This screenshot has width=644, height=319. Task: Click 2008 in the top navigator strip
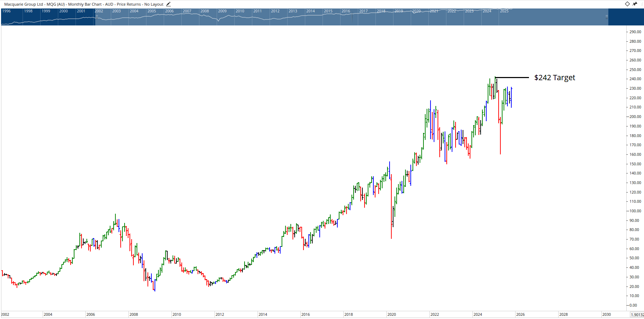(x=205, y=11)
